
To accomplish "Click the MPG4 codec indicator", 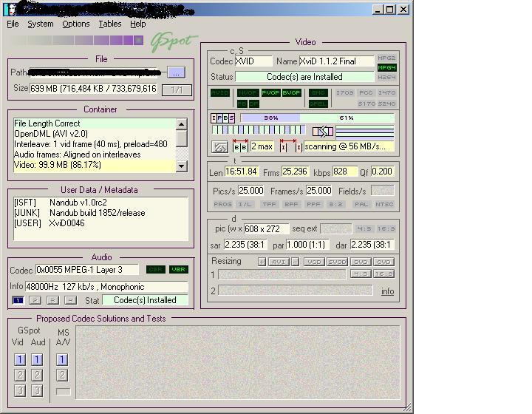I will click(386, 67).
